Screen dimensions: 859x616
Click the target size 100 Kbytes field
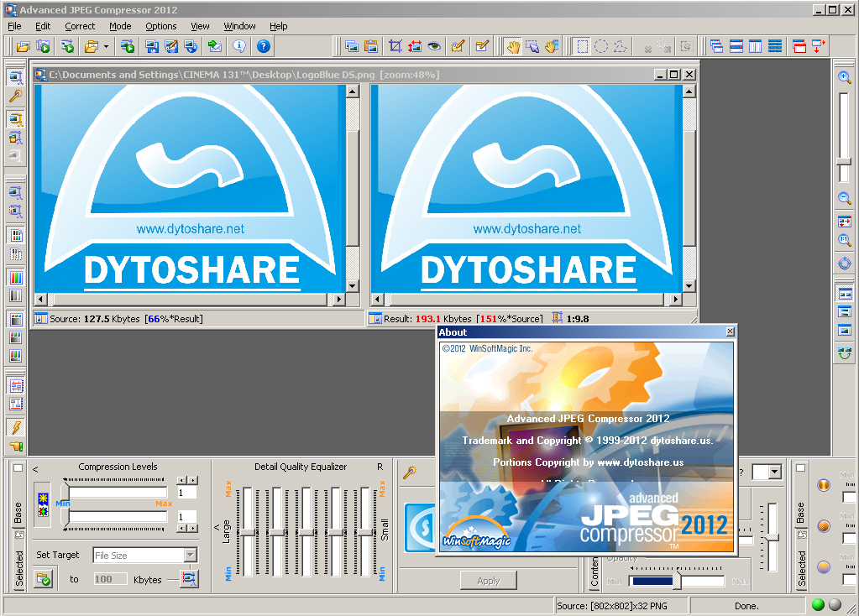coord(109,579)
